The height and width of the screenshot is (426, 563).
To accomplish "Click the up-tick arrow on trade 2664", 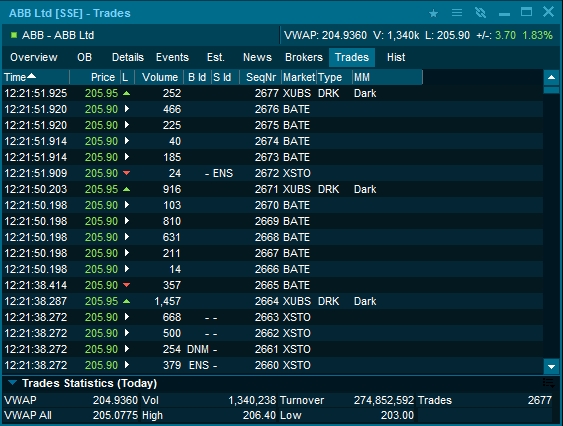I will pos(126,301).
